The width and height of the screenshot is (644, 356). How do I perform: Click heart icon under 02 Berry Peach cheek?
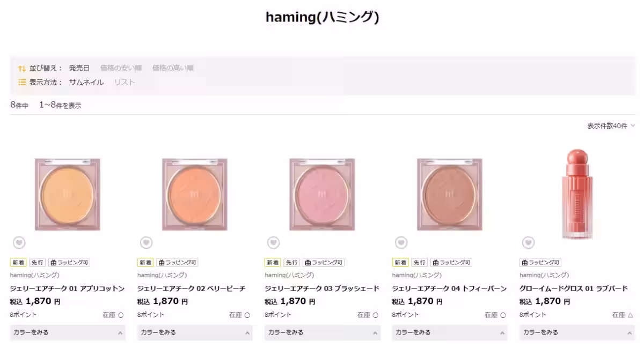146,243
